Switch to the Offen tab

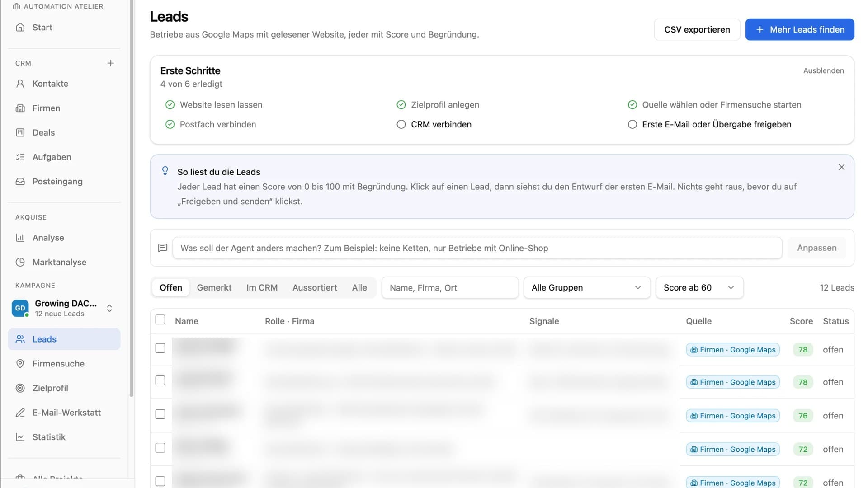(x=171, y=287)
